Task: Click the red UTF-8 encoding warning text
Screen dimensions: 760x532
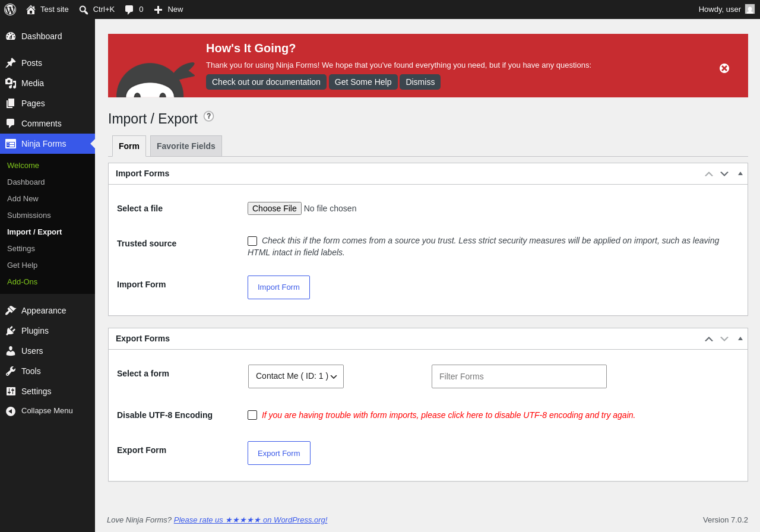Action: [x=448, y=415]
